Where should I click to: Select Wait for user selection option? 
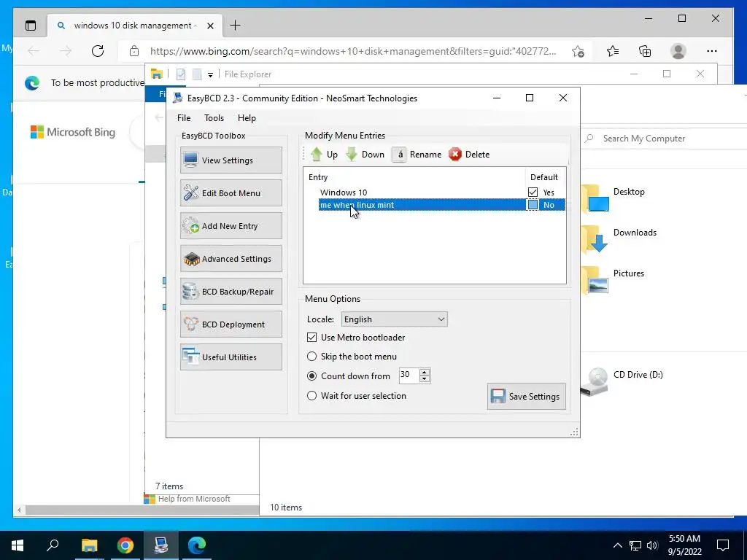[x=311, y=396]
